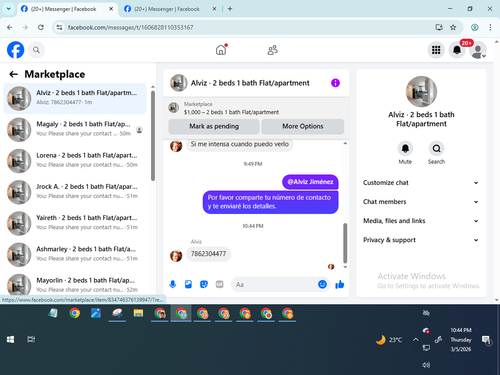
Task: Expand the Privacy & support section
Action: [421, 240]
